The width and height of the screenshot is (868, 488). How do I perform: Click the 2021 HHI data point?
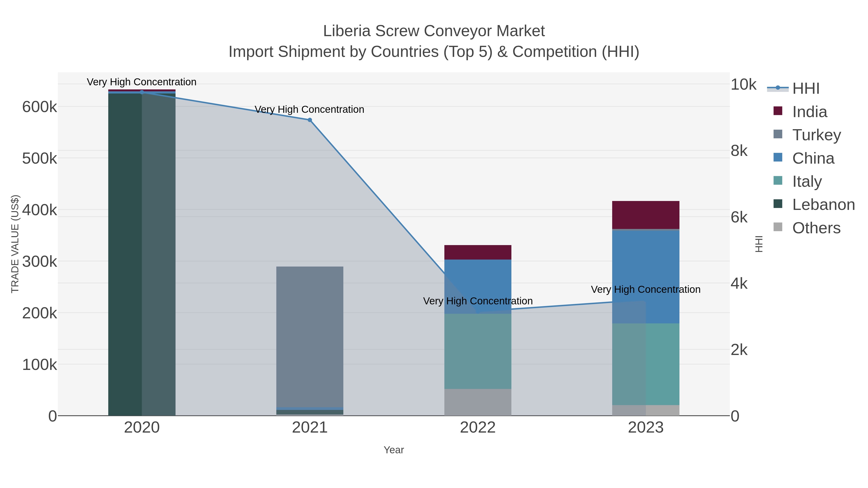(x=310, y=120)
